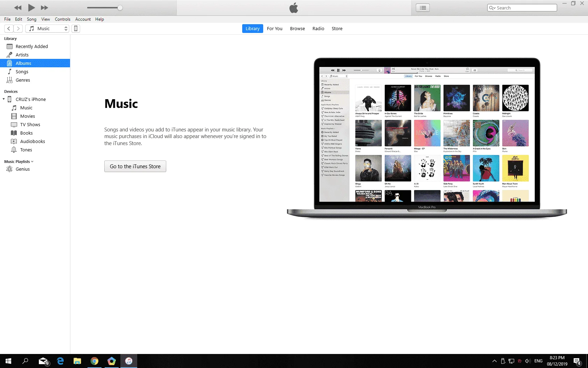This screenshot has width=588, height=368.
Task: Click the Search field
Action: 522,8
